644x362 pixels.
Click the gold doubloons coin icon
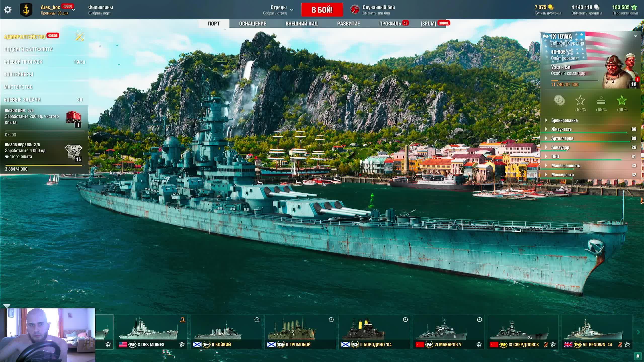coord(551,7)
